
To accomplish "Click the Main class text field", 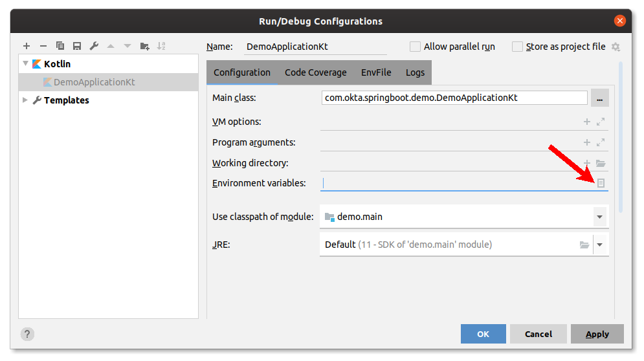I will 454,98.
